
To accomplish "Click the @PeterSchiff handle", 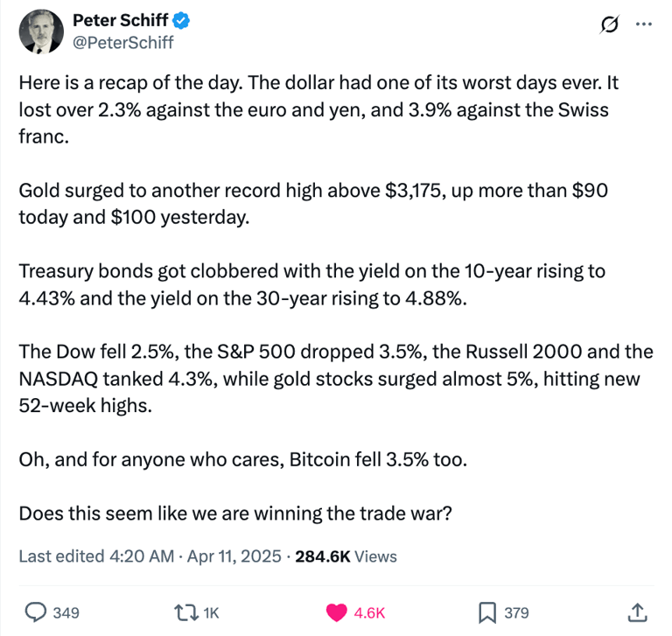I will click(123, 42).
